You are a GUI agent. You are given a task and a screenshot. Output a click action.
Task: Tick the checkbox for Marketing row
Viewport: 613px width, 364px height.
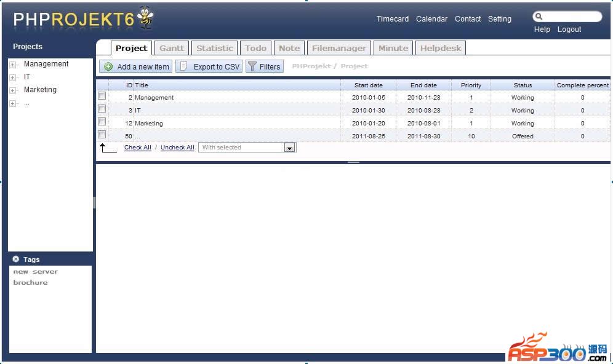102,122
